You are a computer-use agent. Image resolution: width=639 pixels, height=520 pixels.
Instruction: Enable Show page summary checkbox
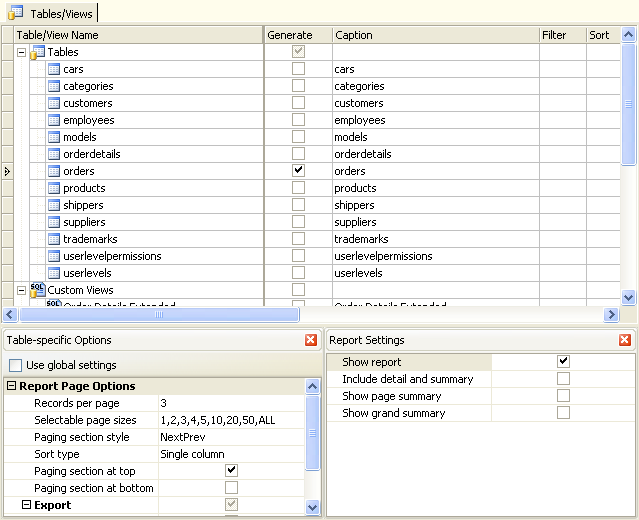pyautogui.click(x=563, y=396)
